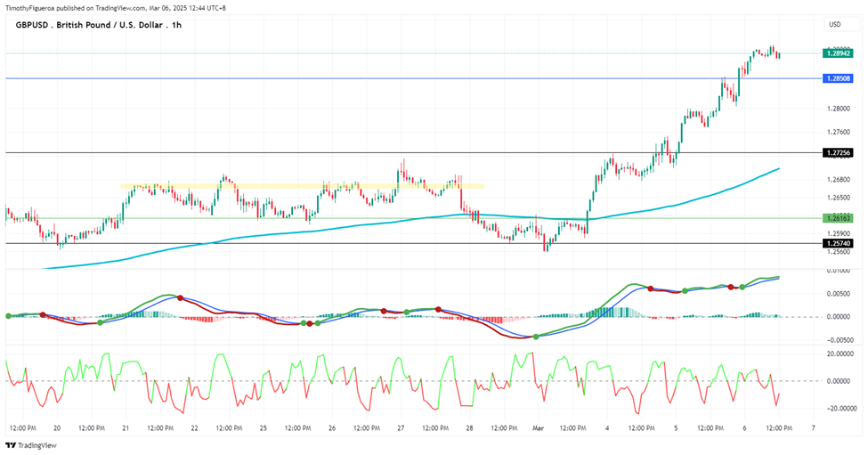Click the GBPUSD British Pound / U.S. Dollar title
Image resolution: width=868 pixels, height=455 pixels.
pyautogui.click(x=99, y=25)
